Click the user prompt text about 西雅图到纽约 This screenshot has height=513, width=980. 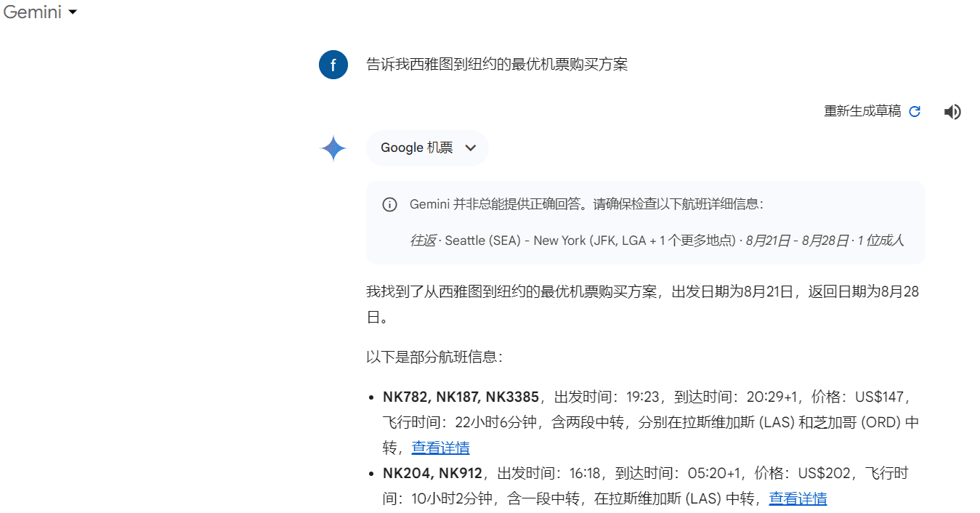[497, 65]
